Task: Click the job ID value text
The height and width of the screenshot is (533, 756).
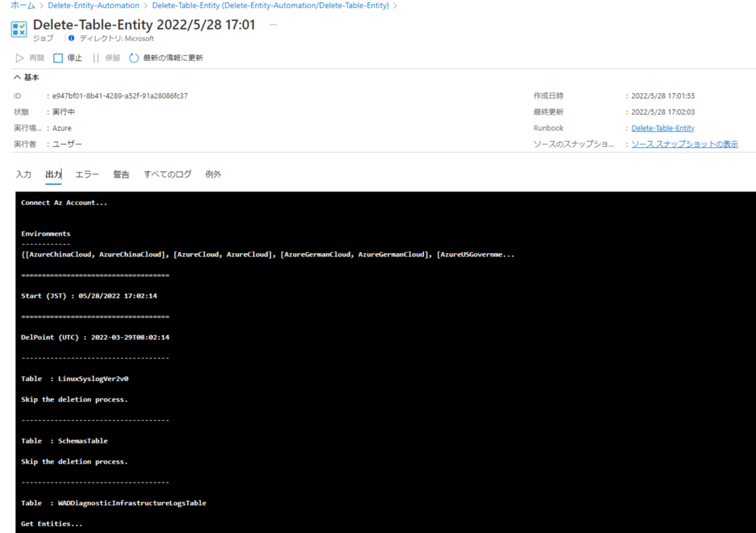Action: coord(120,96)
